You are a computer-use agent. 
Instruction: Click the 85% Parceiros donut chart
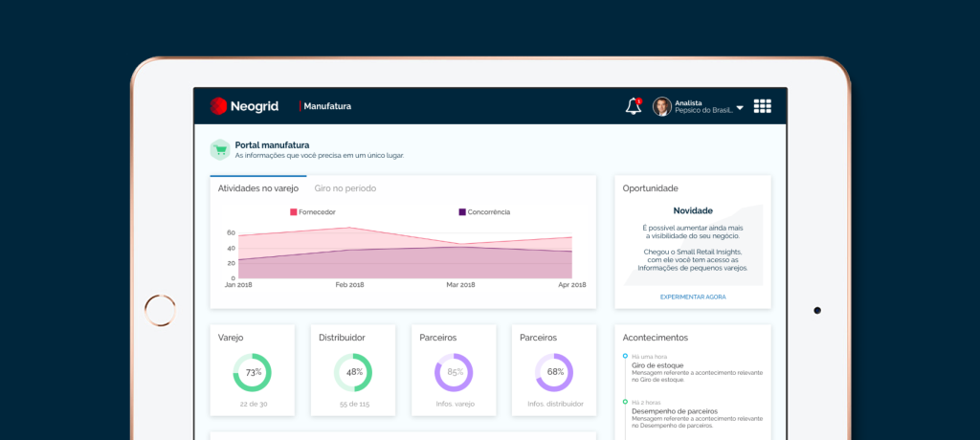click(x=454, y=372)
